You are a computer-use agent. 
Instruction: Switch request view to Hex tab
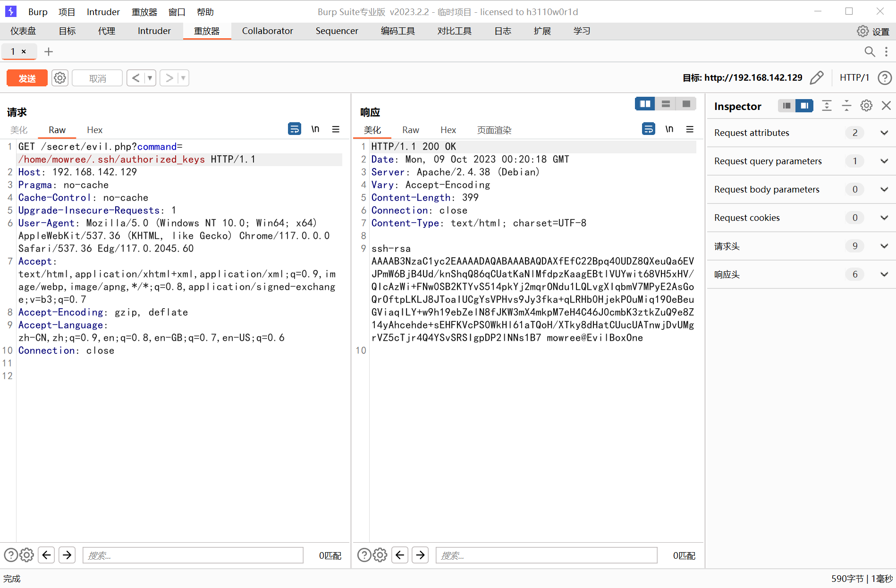[x=94, y=130]
